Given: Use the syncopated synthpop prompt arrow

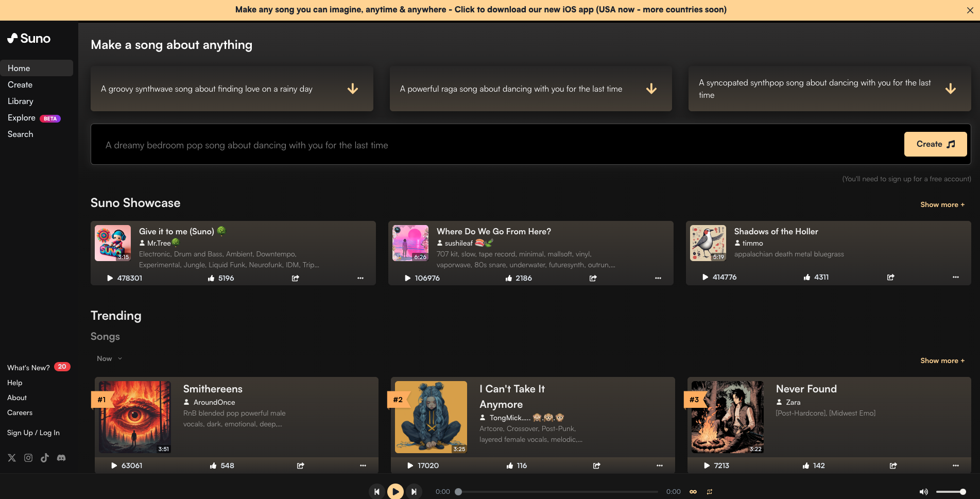Looking at the screenshot, I should coord(951,89).
